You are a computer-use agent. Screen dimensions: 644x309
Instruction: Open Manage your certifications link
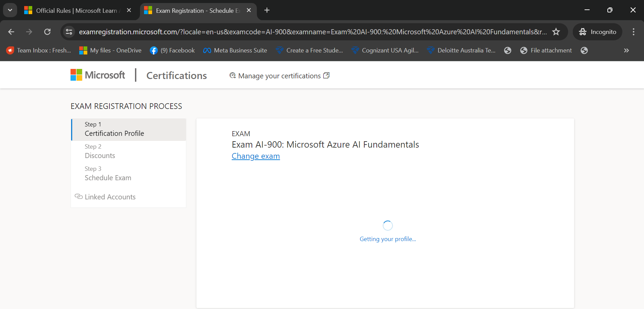point(279,76)
